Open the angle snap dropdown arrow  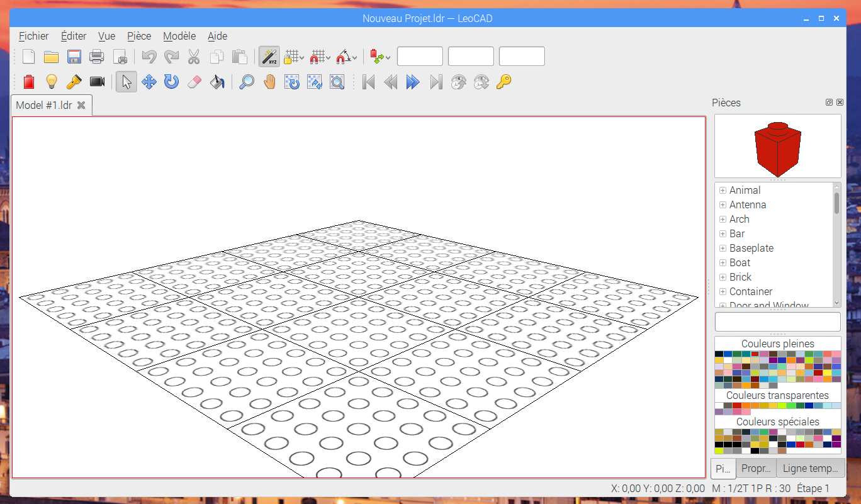(x=355, y=58)
